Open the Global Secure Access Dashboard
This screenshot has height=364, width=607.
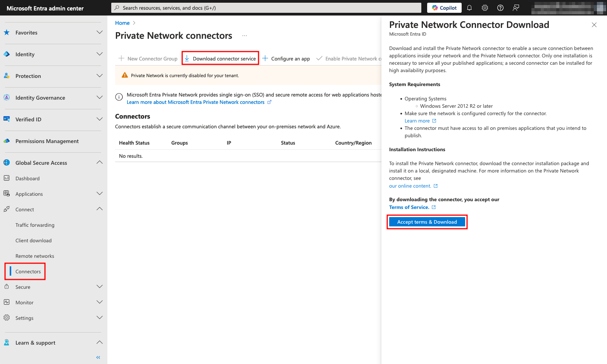pos(27,178)
